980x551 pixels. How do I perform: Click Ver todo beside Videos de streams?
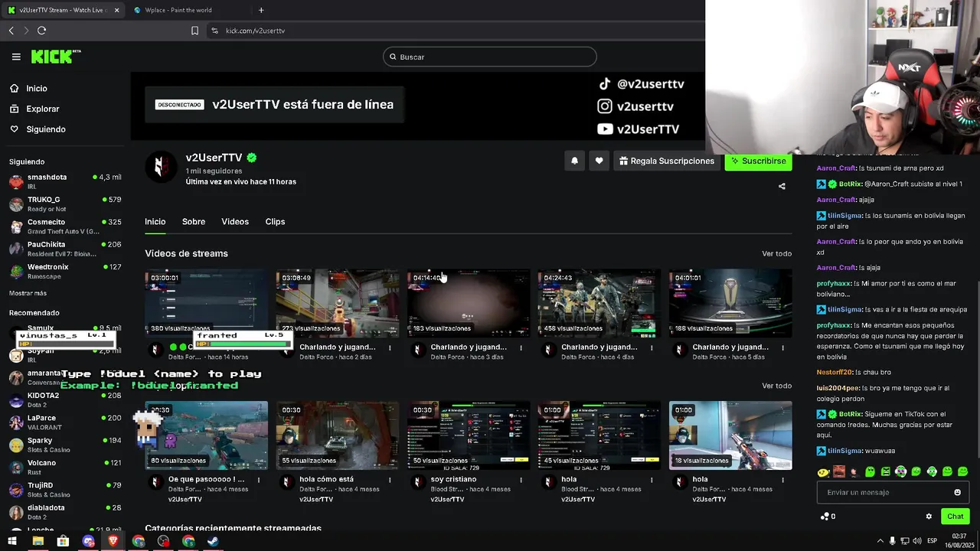(776, 253)
